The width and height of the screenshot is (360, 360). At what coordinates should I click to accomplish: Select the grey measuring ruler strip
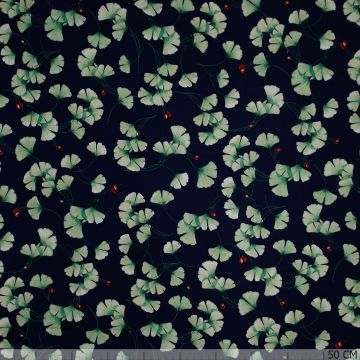tap(180, 354)
